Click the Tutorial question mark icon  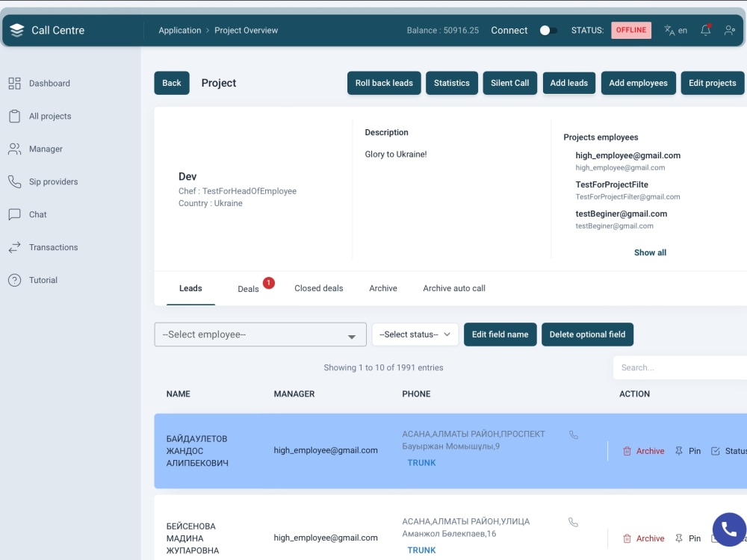[x=14, y=280]
